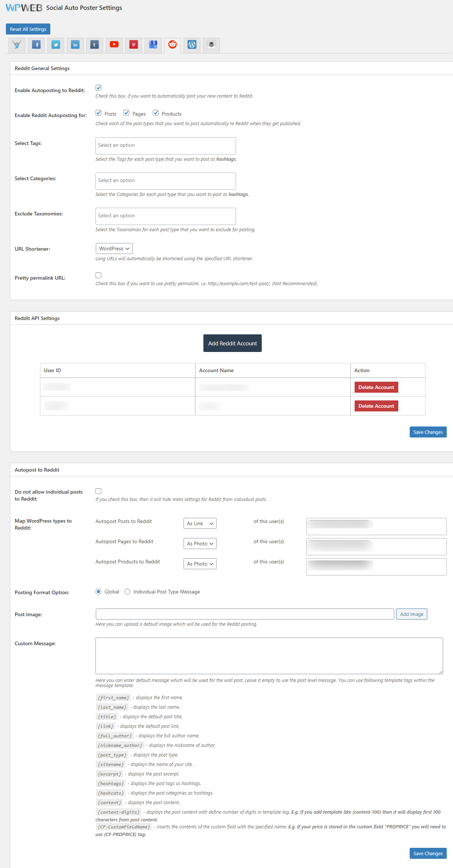The width and height of the screenshot is (453, 868).
Task: Uncheck the Products post type checkbox
Action: pos(156,113)
